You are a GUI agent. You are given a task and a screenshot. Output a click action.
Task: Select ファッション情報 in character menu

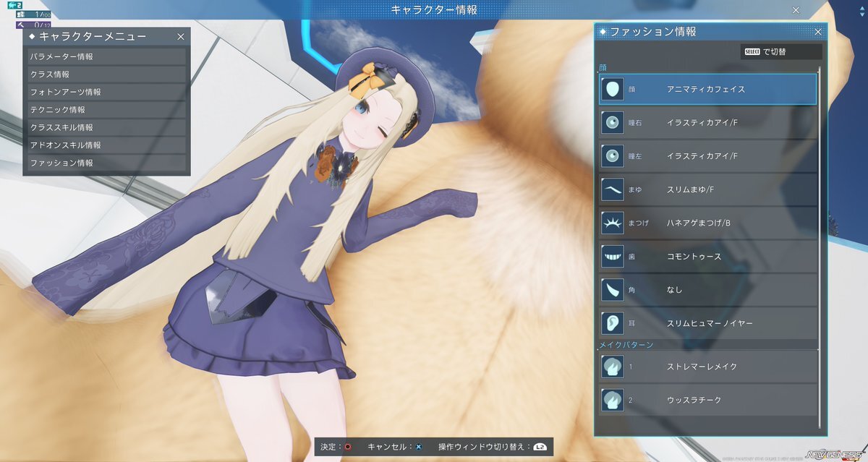[x=107, y=163]
